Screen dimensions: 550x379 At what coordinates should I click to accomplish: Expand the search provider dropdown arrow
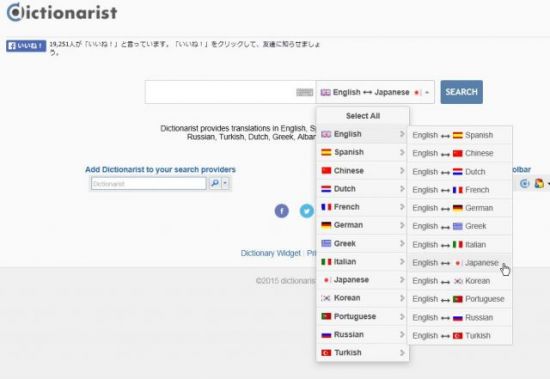pos(225,183)
